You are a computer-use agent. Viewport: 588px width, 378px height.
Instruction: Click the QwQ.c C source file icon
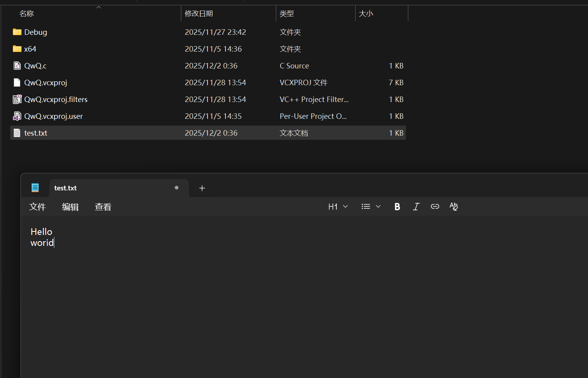click(x=17, y=66)
